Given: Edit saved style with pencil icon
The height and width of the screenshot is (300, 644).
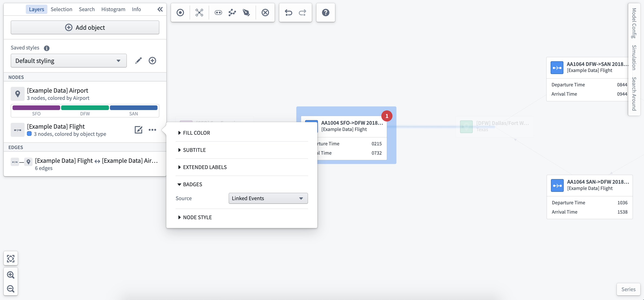Looking at the screenshot, I should (x=138, y=61).
